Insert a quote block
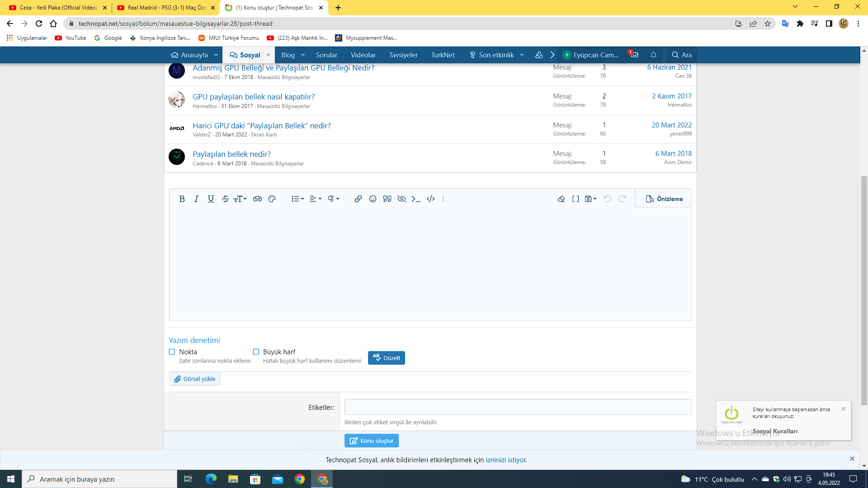Image resolution: width=868 pixels, height=488 pixels. pyautogui.click(x=387, y=199)
